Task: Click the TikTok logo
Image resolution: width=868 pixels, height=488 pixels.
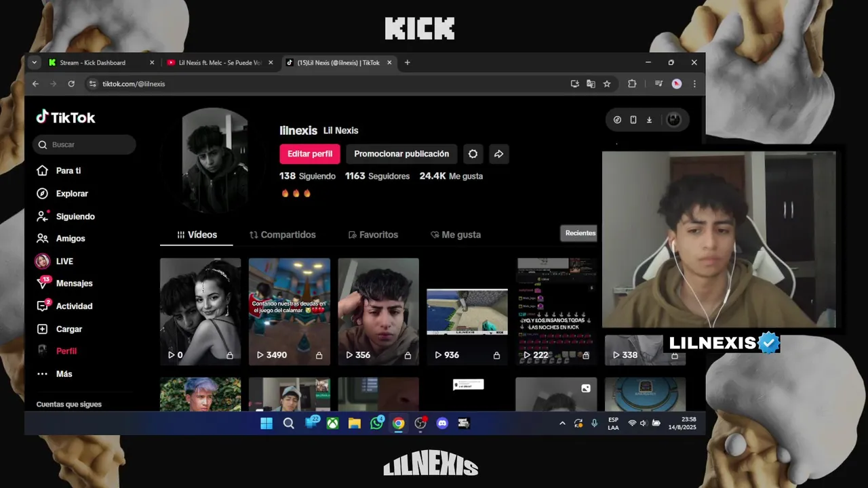Action: 66,117
